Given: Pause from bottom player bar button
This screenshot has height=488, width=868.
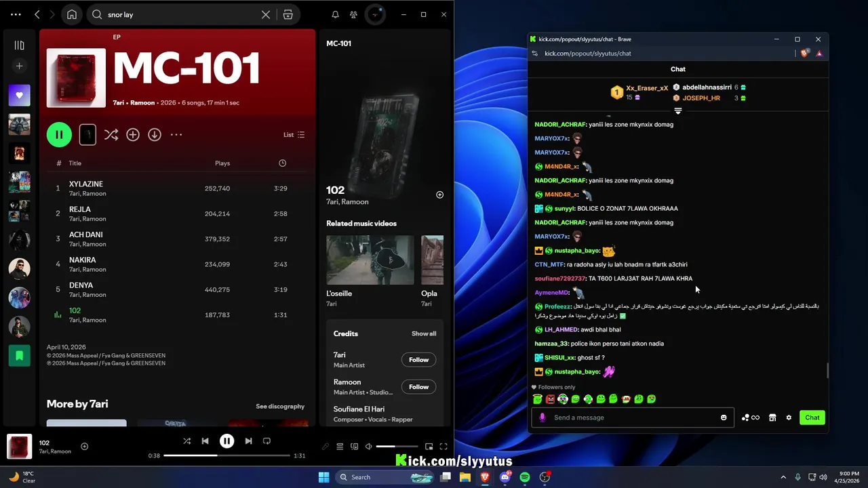Looking at the screenshot, I should point(226,441).
